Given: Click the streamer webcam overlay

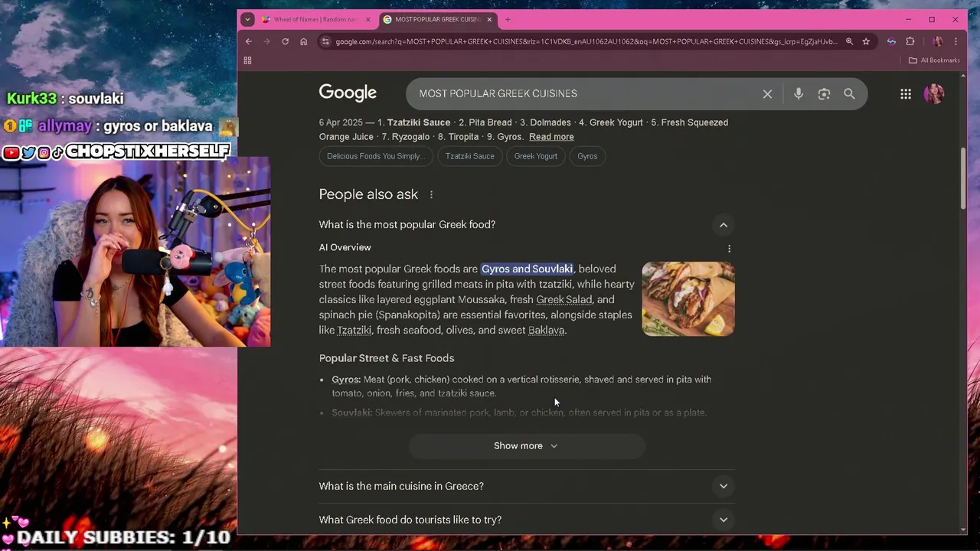Looking at the screenshot, I should coord(135,252).
